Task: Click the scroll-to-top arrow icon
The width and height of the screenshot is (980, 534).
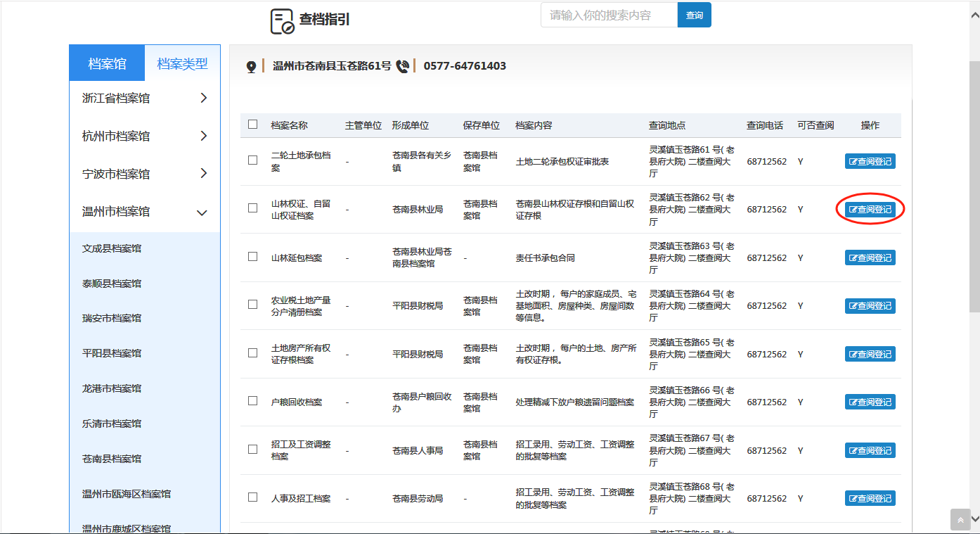Action: coord(960,520)
